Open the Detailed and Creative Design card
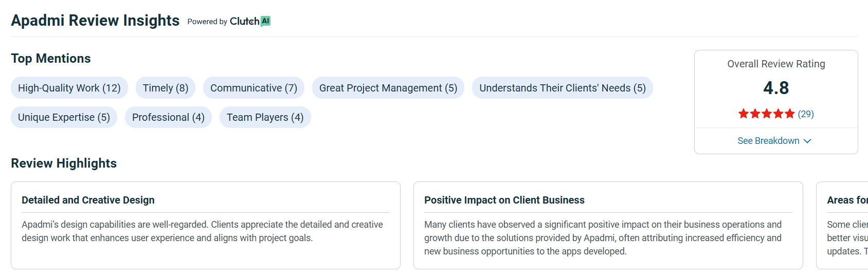The image size is (868, 275). tap(205, 225)
